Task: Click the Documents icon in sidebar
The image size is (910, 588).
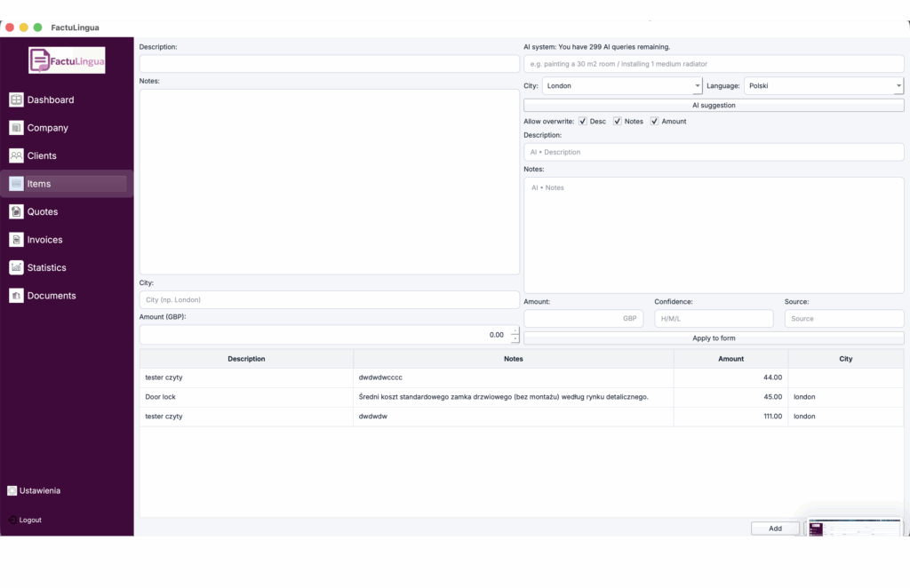Action: [x=16, y=296]
